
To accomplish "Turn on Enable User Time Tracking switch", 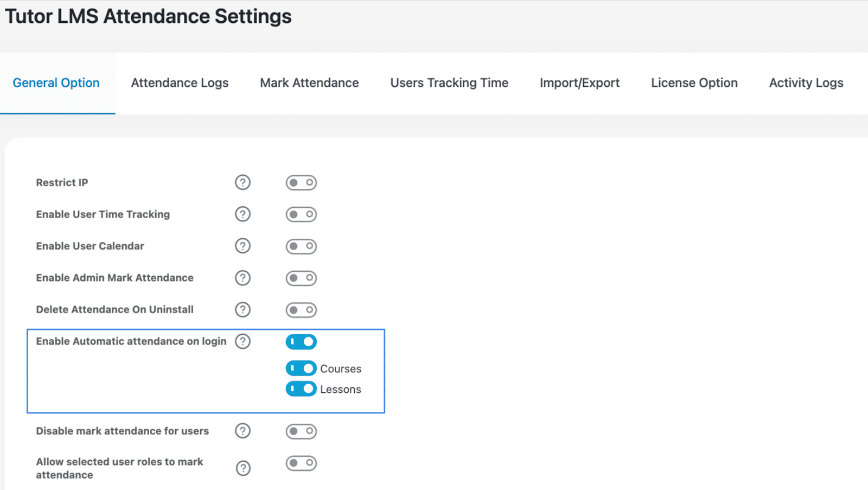I will pos(301,214).
